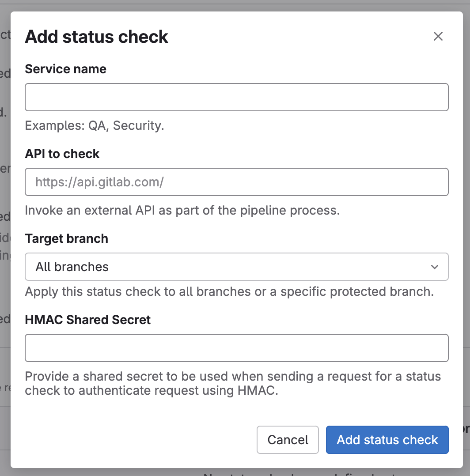Image resolution: width=470 pixels, height=476 pixels.
Task: Confirm with the blue Add status check button
Action: click(x=387, y=440)
